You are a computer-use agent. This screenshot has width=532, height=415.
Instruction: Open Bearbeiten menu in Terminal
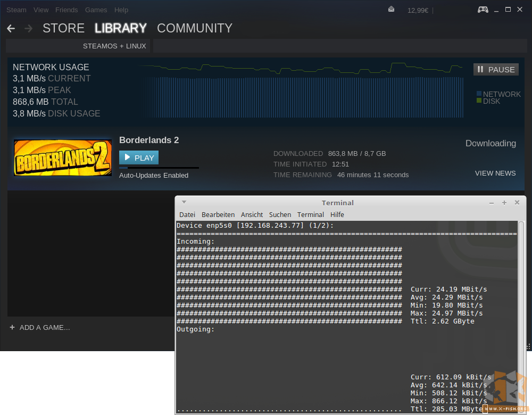coord(218,215)
